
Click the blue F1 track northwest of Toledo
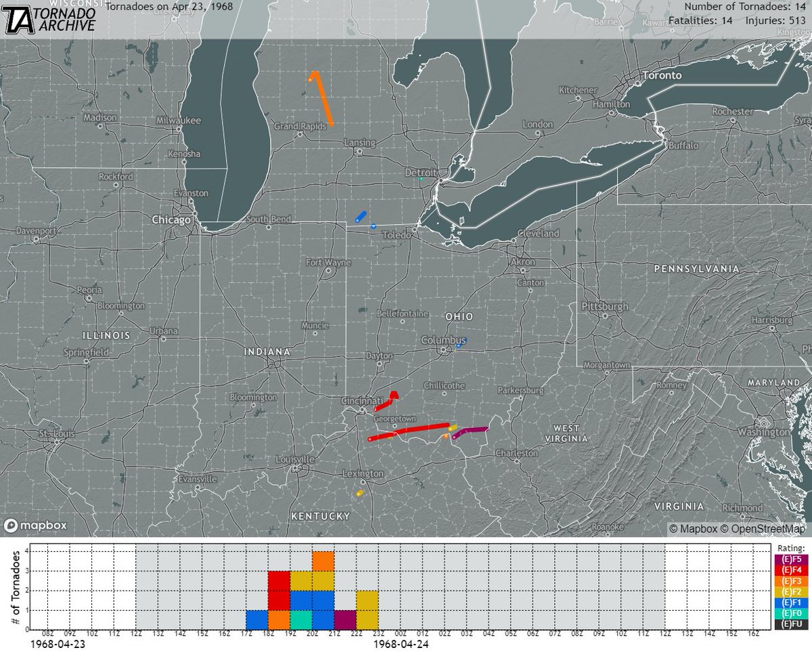pos(361,216)
